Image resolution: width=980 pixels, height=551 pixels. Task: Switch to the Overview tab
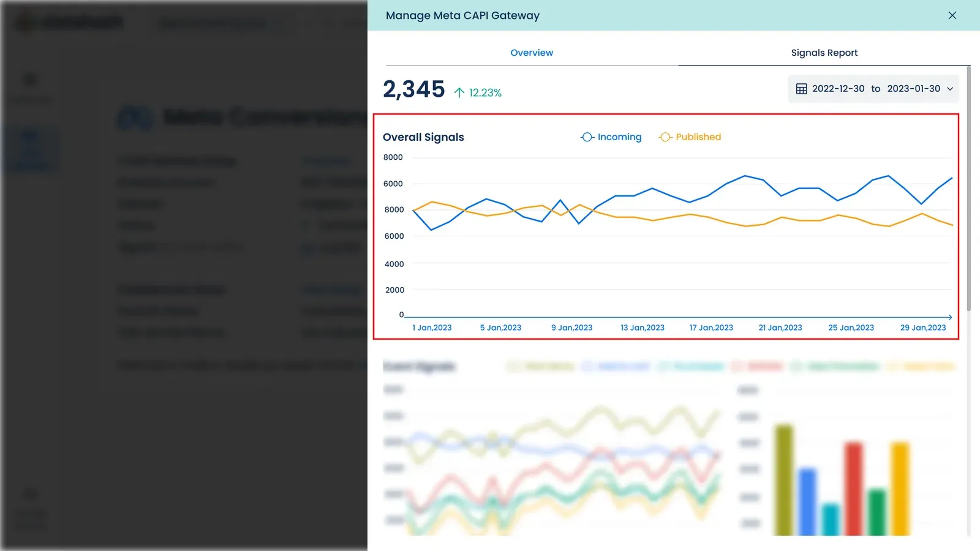pos(532,53)
